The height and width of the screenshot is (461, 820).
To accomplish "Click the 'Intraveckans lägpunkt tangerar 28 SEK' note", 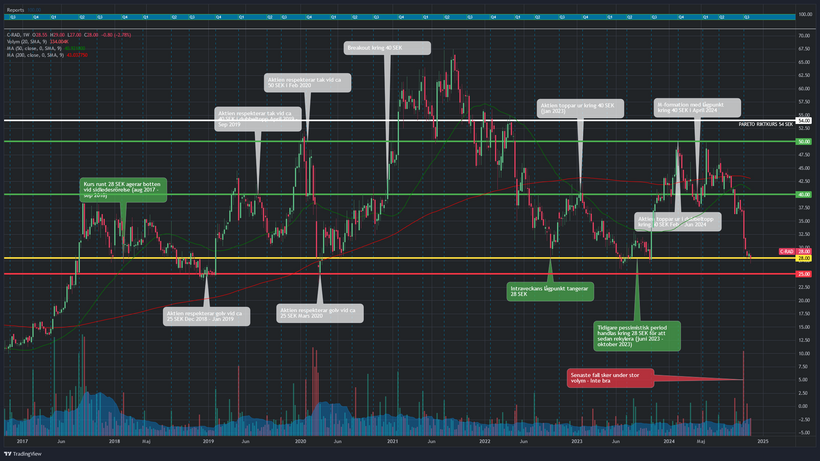I will pos(550,291).
